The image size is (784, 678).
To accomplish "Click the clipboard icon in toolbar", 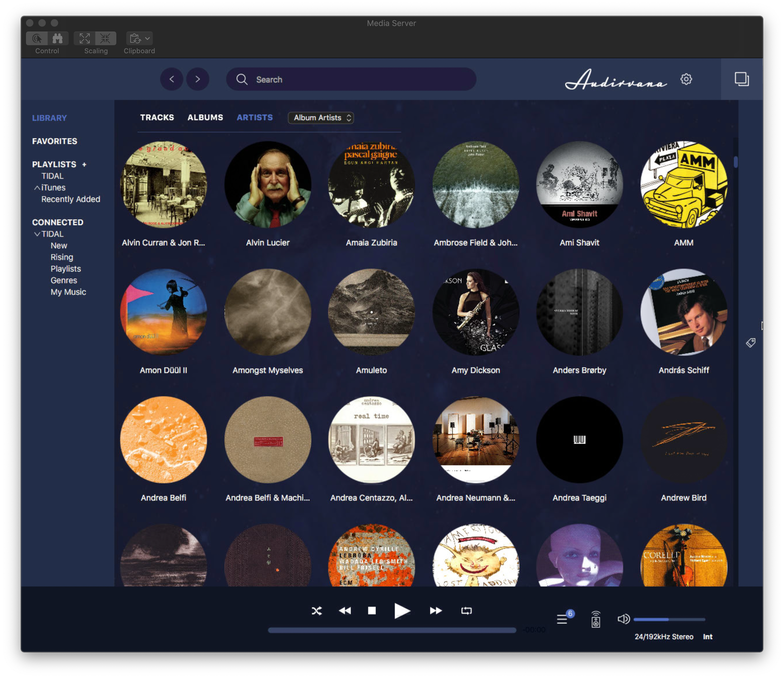I will tap(135, 38).
